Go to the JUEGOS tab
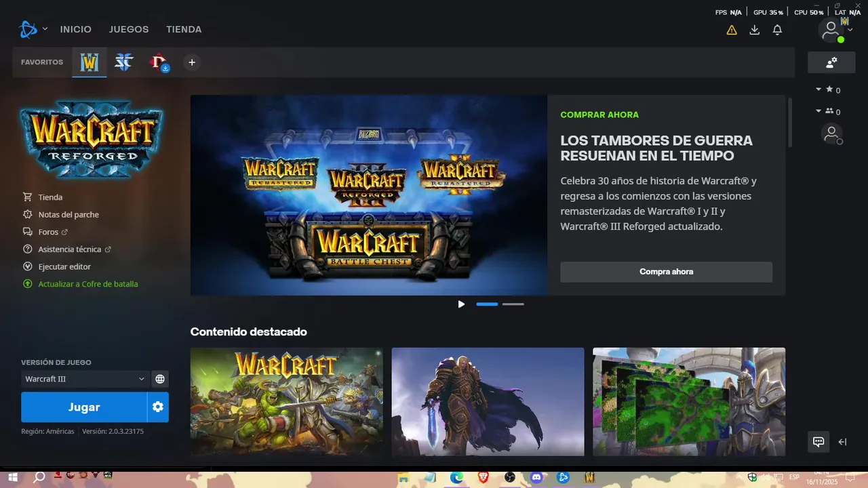 (129, 29)
